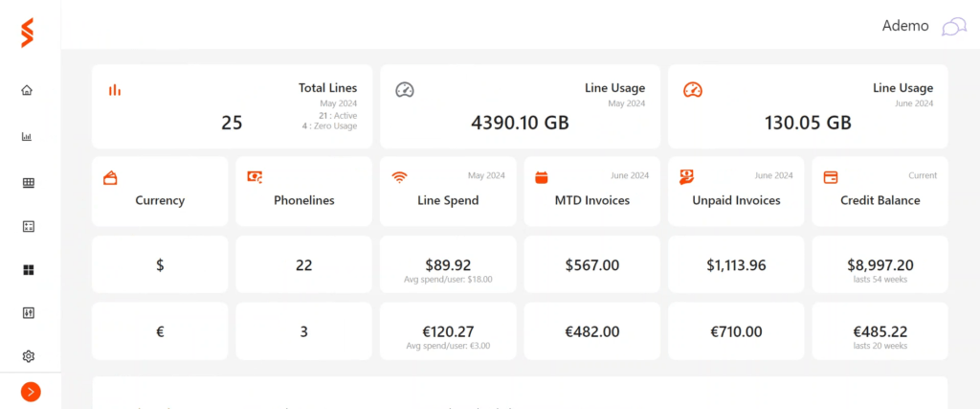
Task: Open the Unpaid Invoices header card
Action: (x=736, y=192)
